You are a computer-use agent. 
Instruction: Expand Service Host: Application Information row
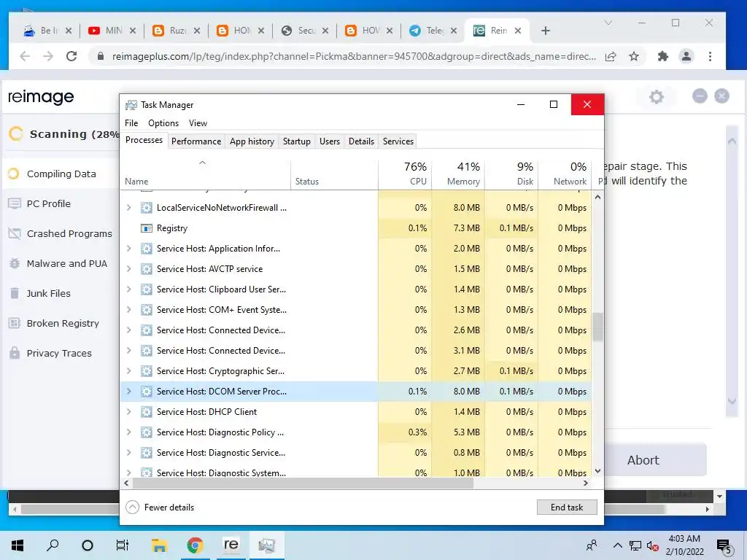tap(128, 249)
